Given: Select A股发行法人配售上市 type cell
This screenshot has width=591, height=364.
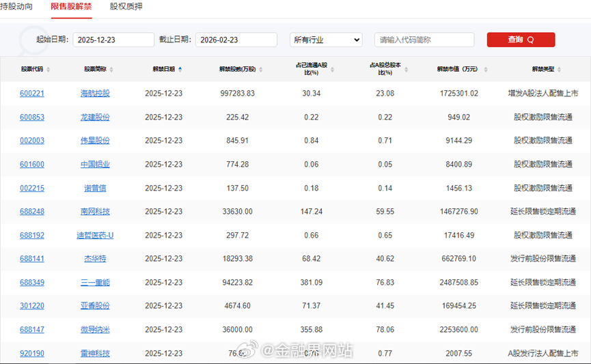Looking at the screenshot, I should (x=542, y=354).
